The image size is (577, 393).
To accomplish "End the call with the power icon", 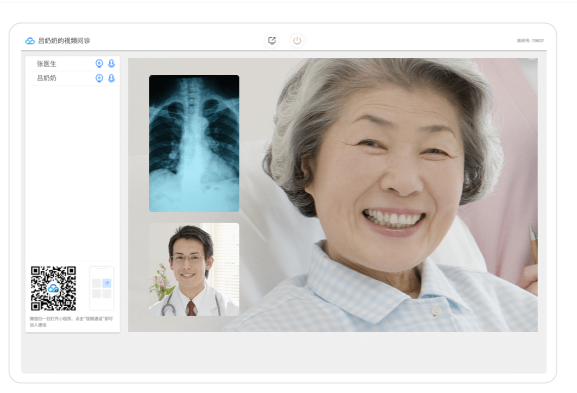I will pos(297,40).
